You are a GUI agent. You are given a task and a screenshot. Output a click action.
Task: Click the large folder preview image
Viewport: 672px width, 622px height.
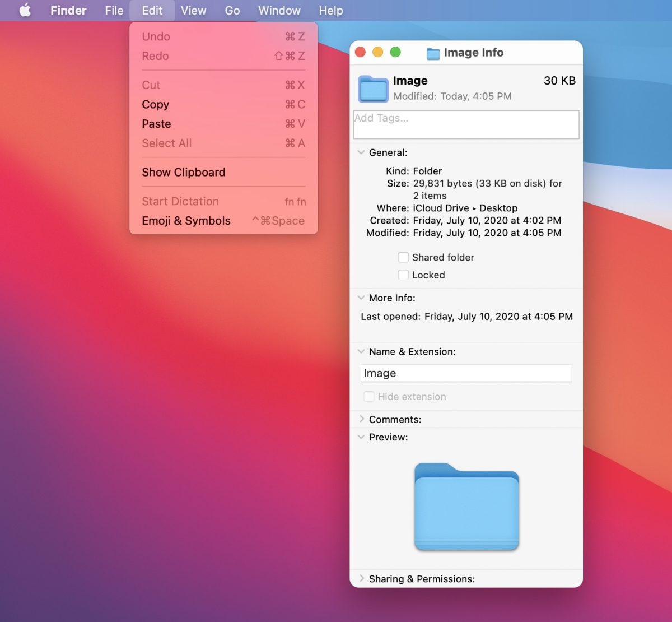(466, 507)
